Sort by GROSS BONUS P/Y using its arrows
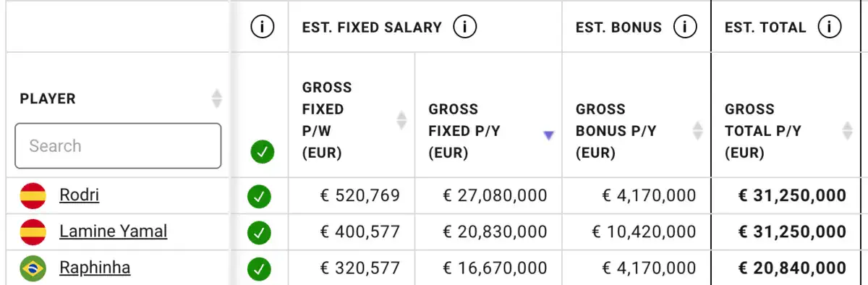 698,131
